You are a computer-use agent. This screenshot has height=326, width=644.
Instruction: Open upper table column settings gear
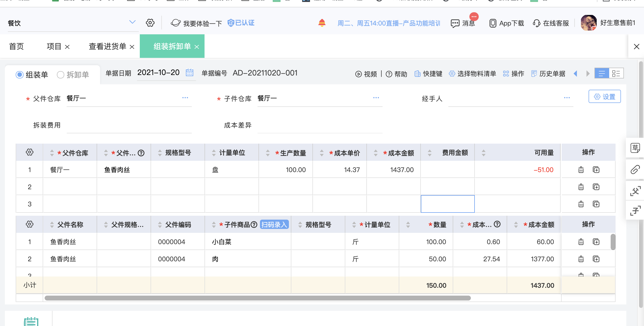click(x=29, y=152)
